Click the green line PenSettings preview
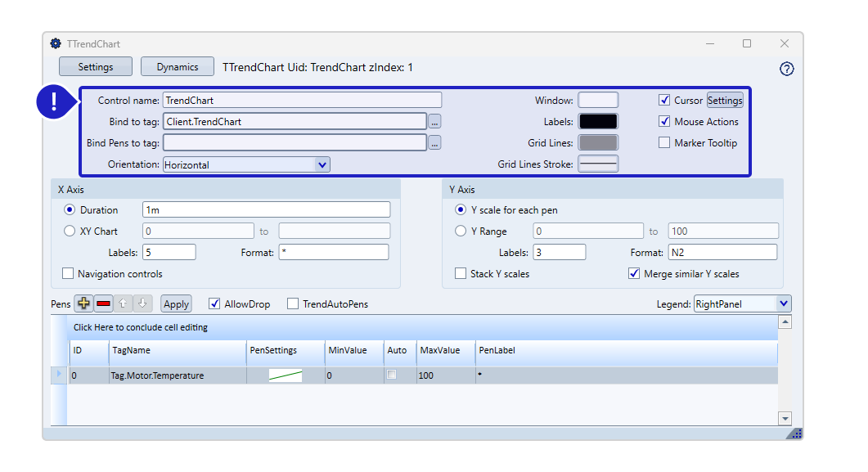This screenshot has height=472, width=868. click(x=286, y=375)
